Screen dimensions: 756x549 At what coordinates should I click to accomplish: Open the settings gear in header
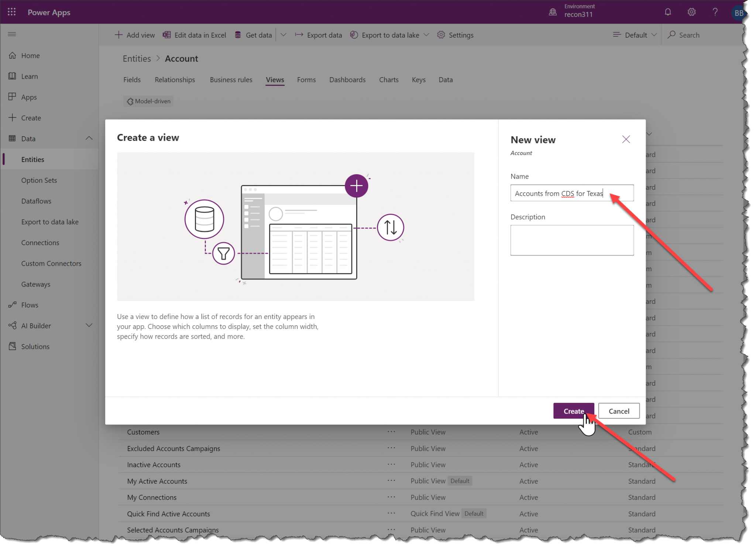tap(691, 12)
